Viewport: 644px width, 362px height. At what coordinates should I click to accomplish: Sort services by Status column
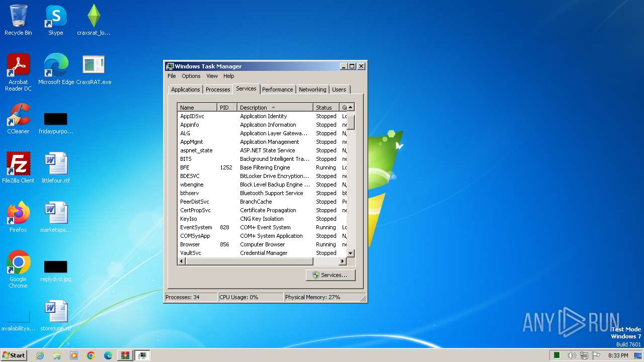click(326, 107)
